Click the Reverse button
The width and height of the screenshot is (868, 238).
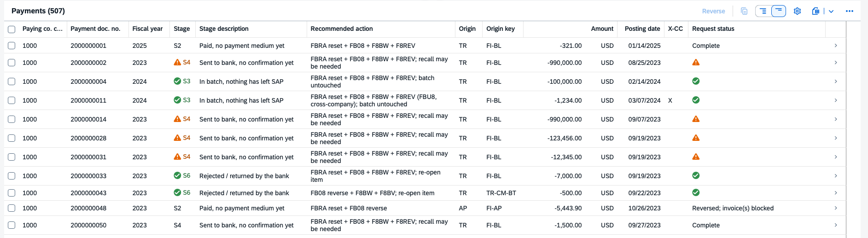tap(713, 11)
